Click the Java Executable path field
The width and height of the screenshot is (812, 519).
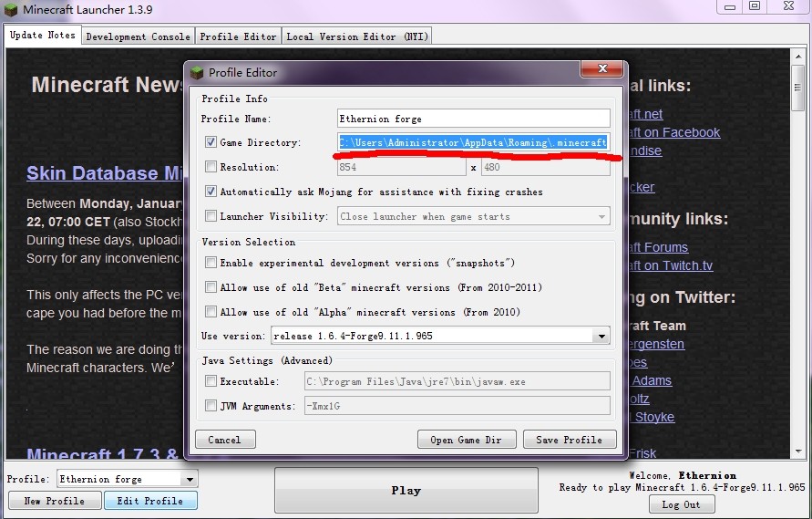tap(457, 381)
